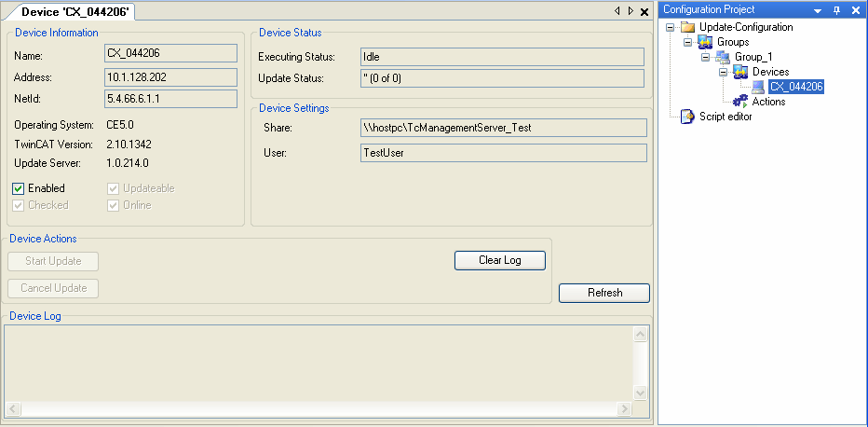
Task: Collapse the Devices tree node
Action: click(x=724, y=72)
